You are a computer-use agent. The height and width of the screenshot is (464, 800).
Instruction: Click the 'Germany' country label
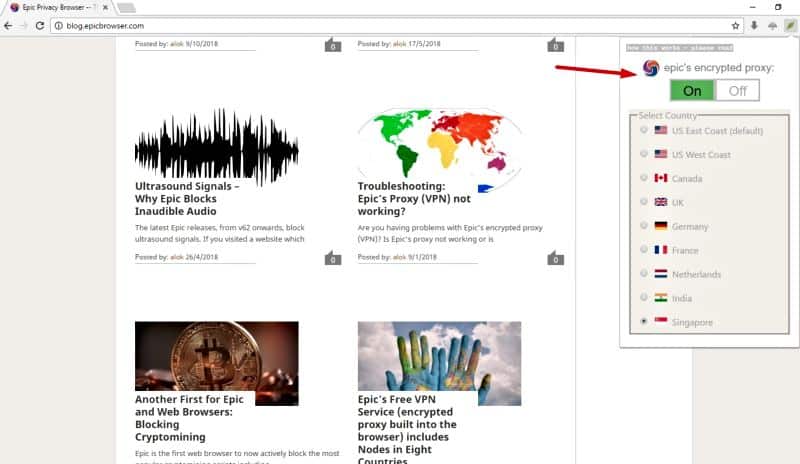click(690, 227)
